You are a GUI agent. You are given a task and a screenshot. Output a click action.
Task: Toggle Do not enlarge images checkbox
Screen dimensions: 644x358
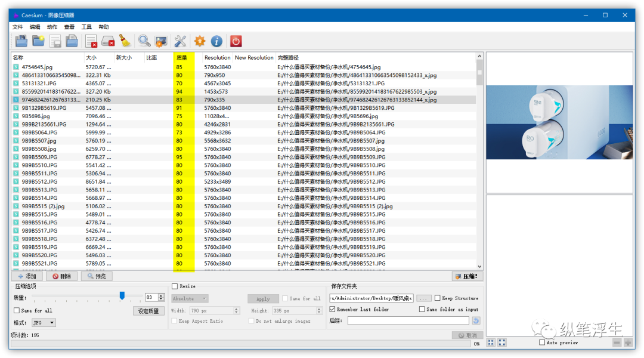click(252, 320)
